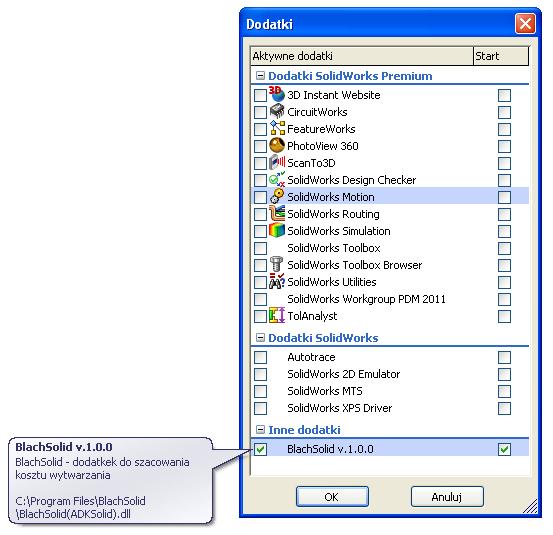Enable Start checkbox for SolidWorks Simulation
The image size is (553, 535).
point(504,231)
